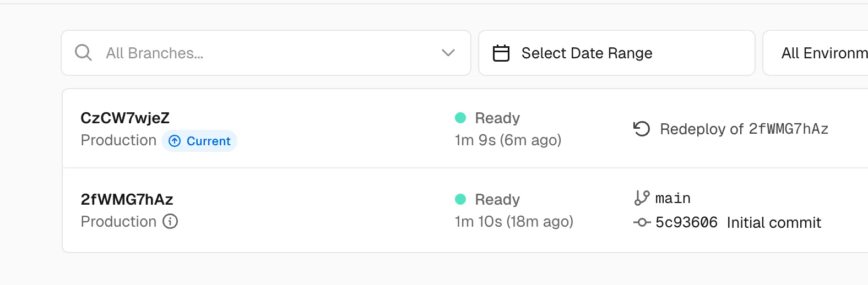Click the redeploy circular arrow icon

tap(642, 129)
